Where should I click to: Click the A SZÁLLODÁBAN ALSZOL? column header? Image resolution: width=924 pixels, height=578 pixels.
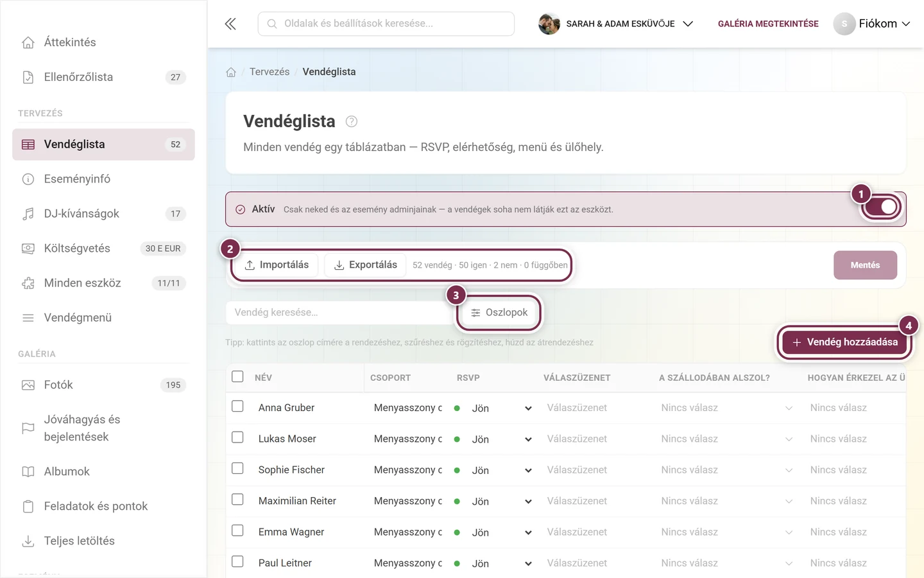click(x=714, y=378)
